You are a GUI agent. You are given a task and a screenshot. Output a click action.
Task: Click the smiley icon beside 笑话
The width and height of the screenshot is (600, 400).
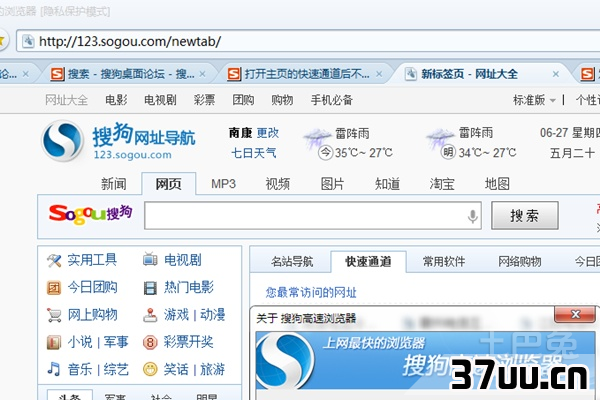pos(150,370)
